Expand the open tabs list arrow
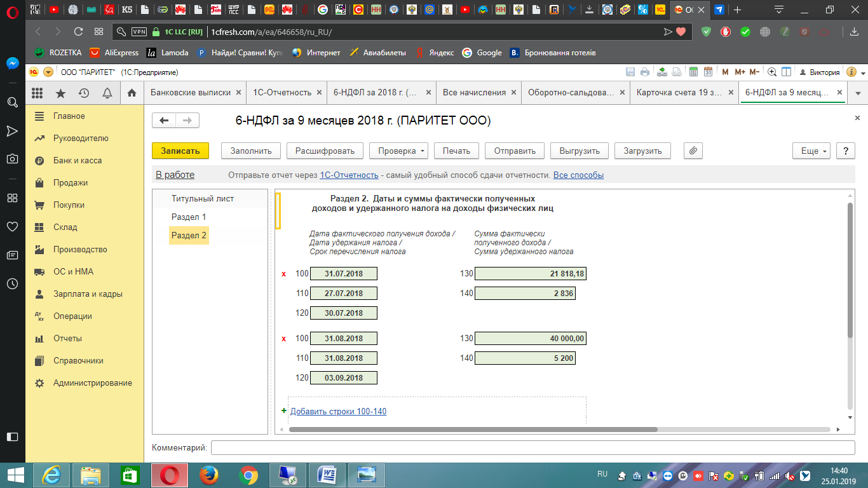This screenshot has height=488, width=868. 858,93
